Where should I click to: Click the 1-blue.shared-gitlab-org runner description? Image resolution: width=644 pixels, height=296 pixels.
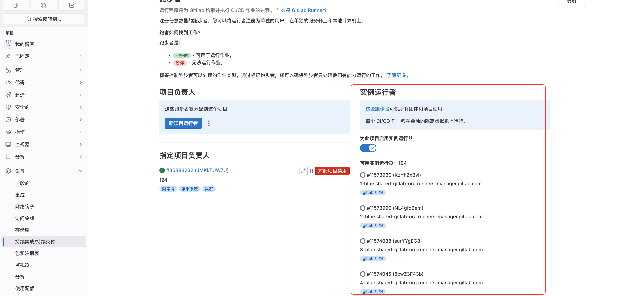[421, 184]
